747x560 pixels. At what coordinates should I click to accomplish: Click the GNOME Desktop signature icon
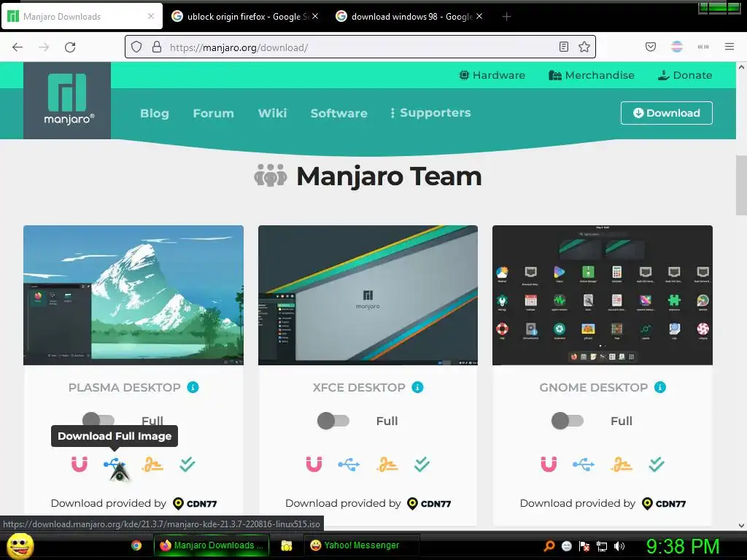click(x=622, y=464)
